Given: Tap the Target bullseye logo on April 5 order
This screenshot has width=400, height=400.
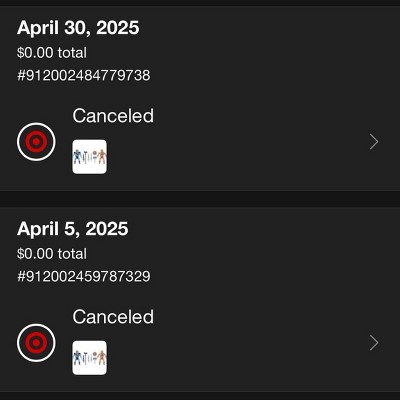Looking at the screenshot, I should (36, 343).
